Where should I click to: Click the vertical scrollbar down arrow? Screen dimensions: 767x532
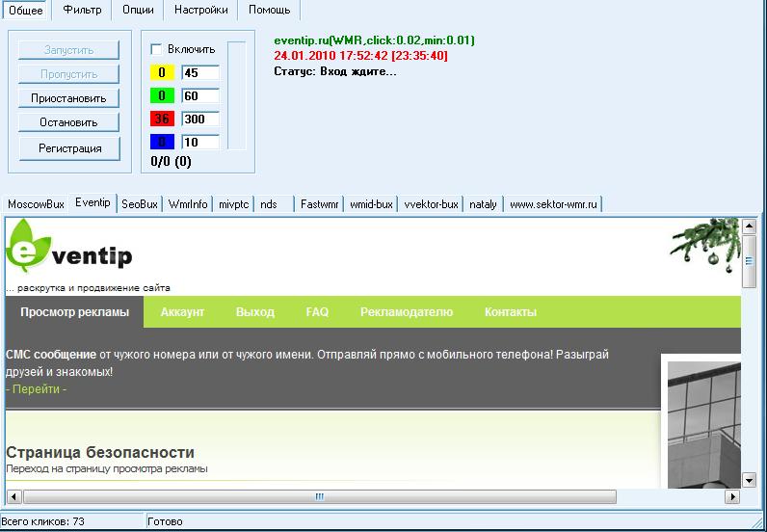(x=750, y=480)
